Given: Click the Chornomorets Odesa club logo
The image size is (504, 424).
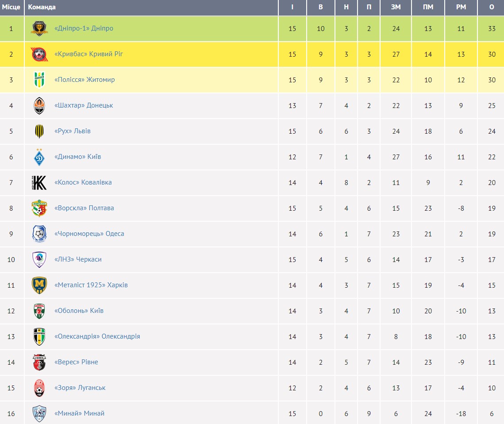Looking at the screenshot, I should tap(39, 234).
